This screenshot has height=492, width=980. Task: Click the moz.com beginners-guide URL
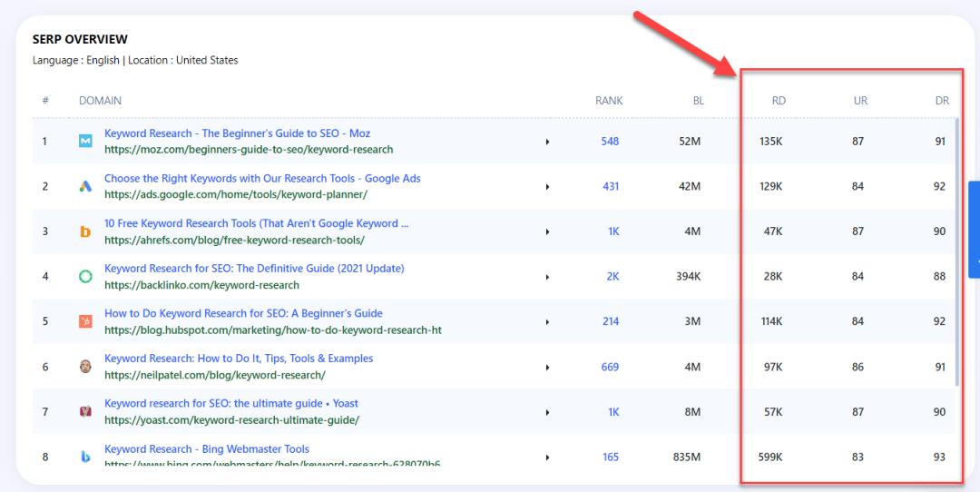(x=249, y=150)
